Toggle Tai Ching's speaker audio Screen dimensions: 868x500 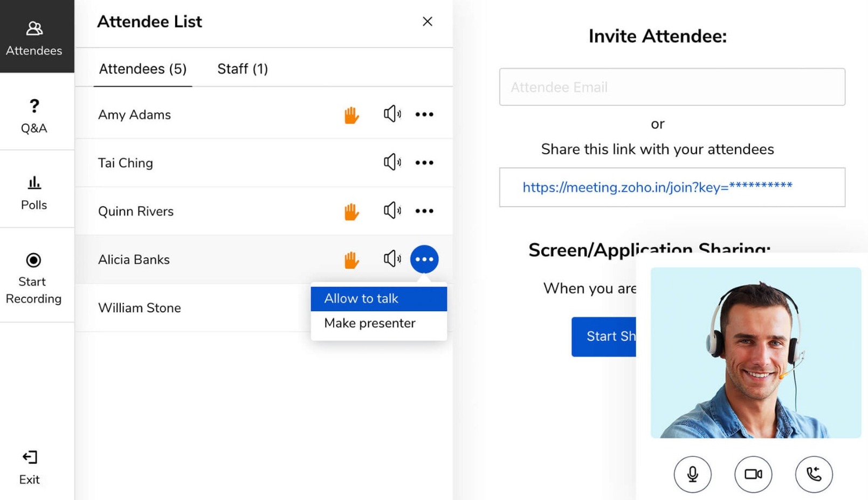click(392, 162)
